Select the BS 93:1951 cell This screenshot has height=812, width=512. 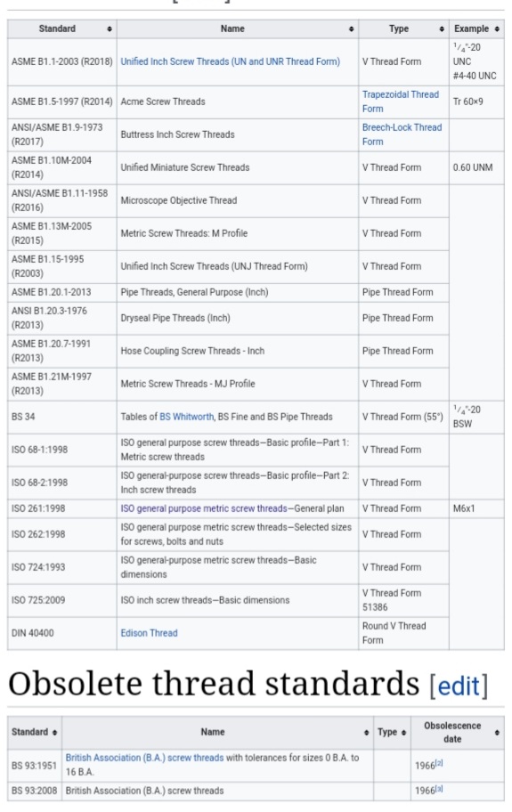pos(35,766)
